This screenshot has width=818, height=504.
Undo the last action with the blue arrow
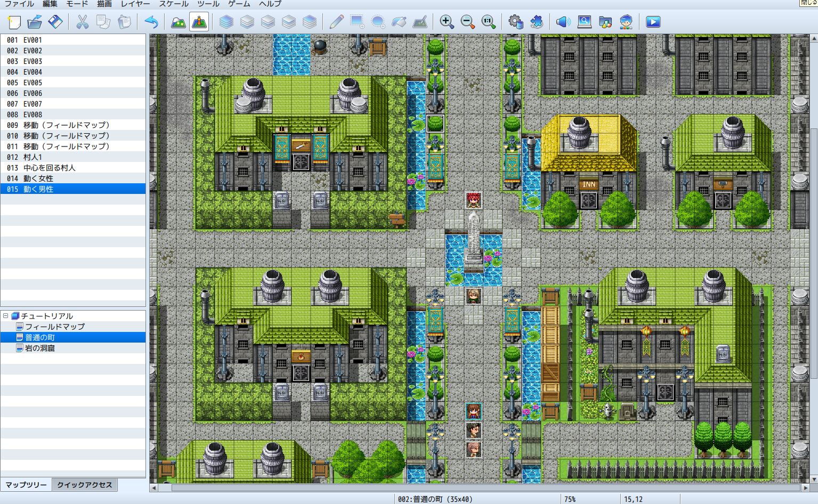click(x=151, y=22)
